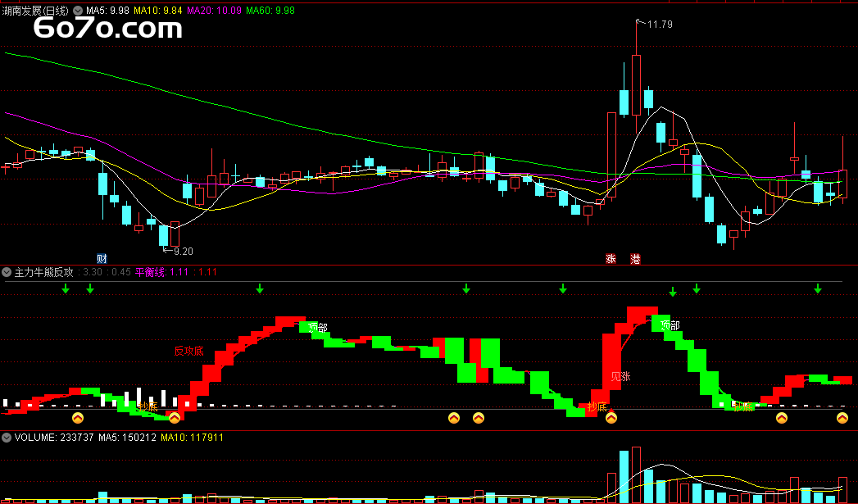The image size is (858, 504).
Task: Click the VOLUME: 233737 label
Action: tap(54, 438)
